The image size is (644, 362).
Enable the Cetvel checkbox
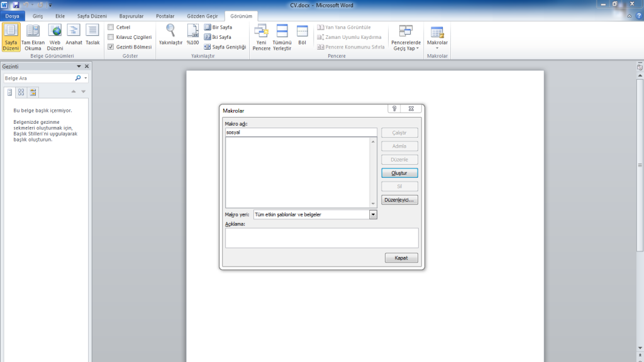(x=111, y=28)
